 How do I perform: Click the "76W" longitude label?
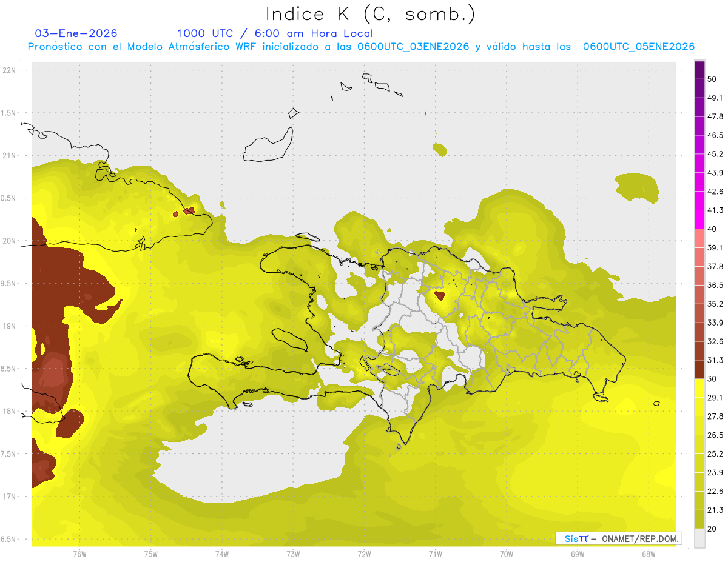pyautogui.click(x=79, y=554)
